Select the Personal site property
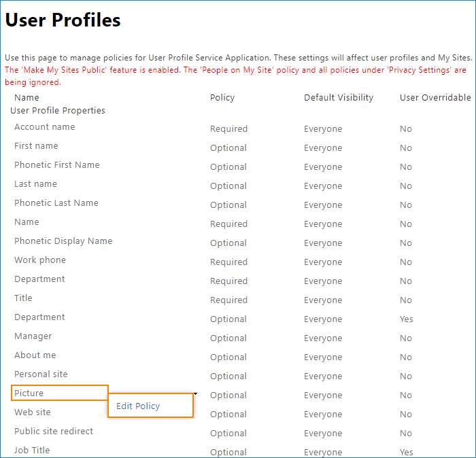 tap(41, 374)
